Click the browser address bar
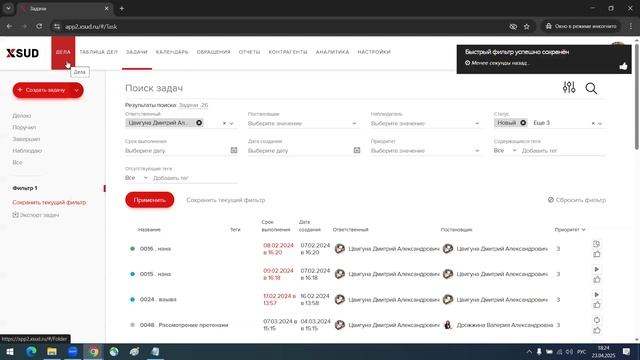 point(282,27)
